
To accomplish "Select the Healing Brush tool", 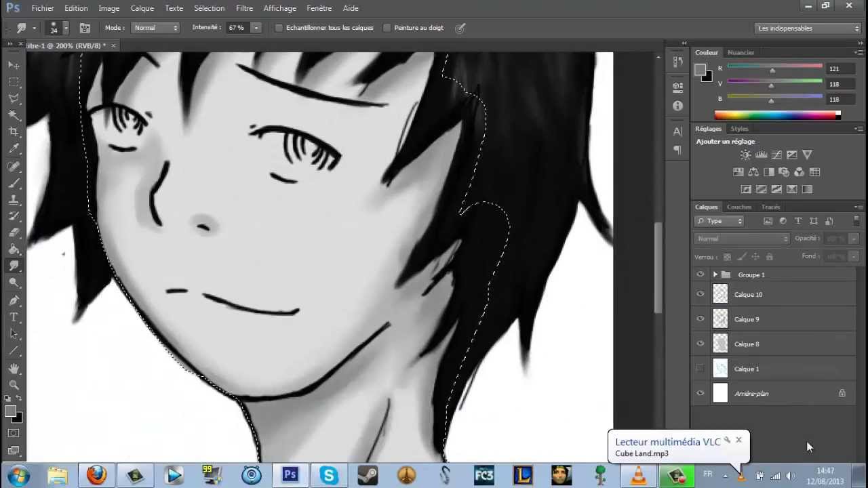I will [14, 167].
